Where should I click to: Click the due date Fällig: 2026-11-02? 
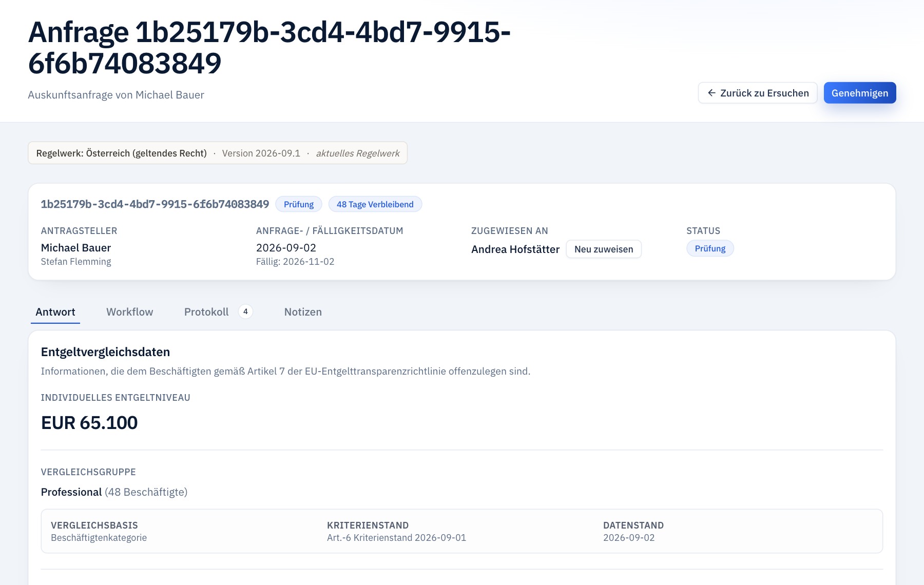(x=295, y=262)
